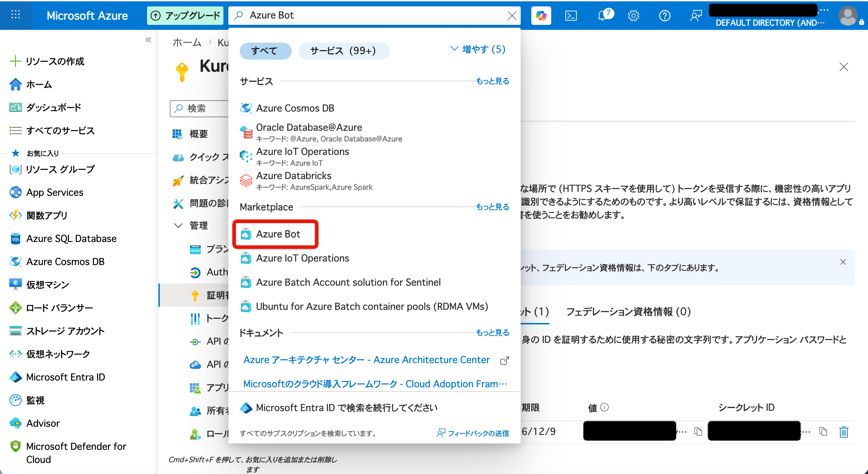Dismiss the blue info banner
Viewport: 868px width, 474px height.
pyautogui.click(x=843, y=262)
